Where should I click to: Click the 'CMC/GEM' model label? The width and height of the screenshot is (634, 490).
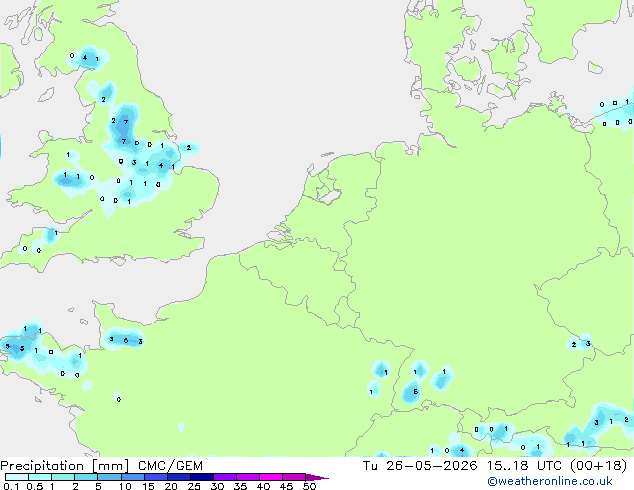[x=170, y=466]
